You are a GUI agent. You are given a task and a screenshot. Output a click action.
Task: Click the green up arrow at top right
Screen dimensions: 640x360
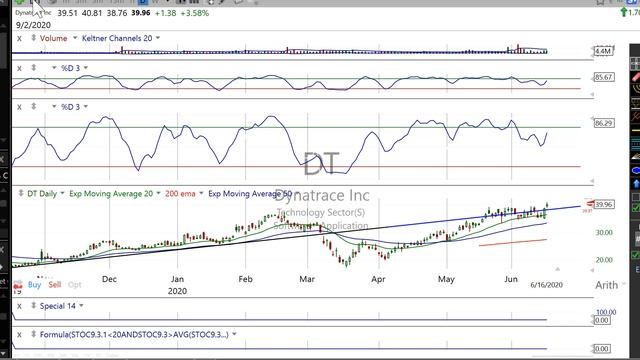click(x=623, y=12)
